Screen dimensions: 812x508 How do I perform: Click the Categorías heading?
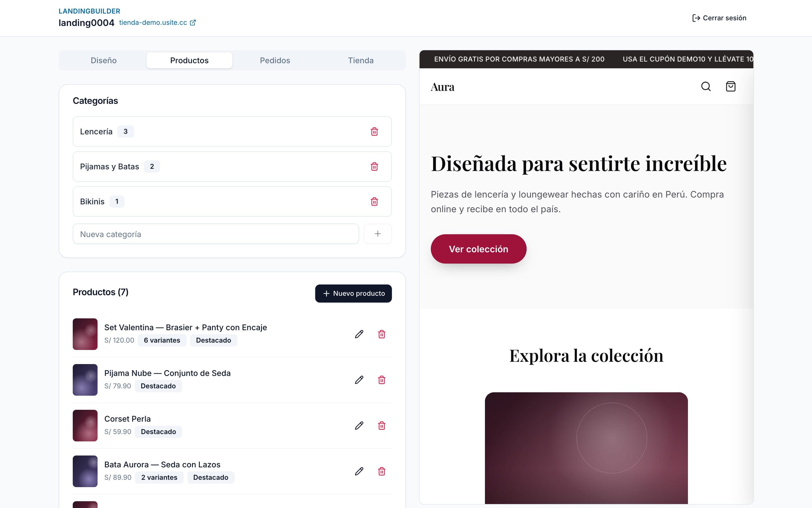pyautogui.click(x=95, y=101)
